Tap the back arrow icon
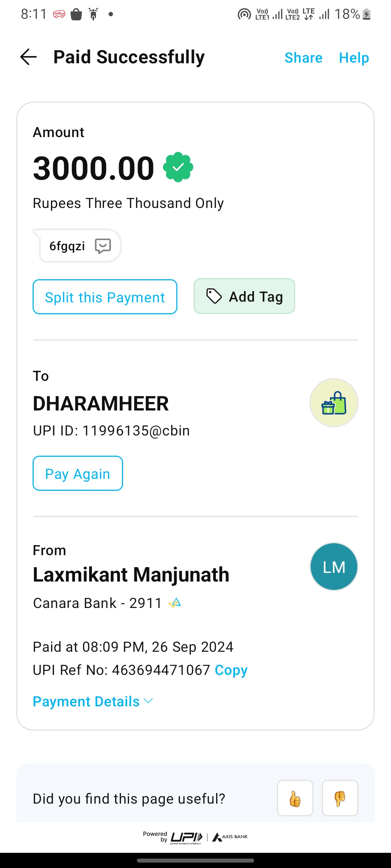Viewport: 391px width, 868px height. (29, 57)
